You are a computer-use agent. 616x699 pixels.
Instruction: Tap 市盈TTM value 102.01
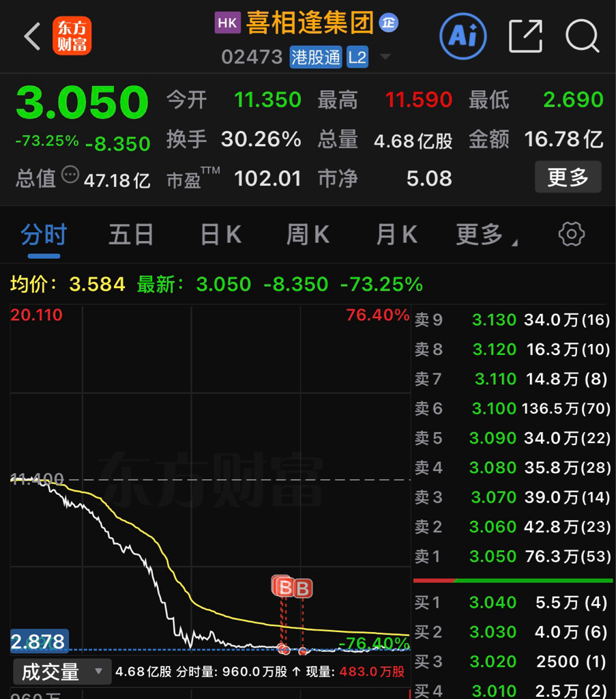coord(267,179)
